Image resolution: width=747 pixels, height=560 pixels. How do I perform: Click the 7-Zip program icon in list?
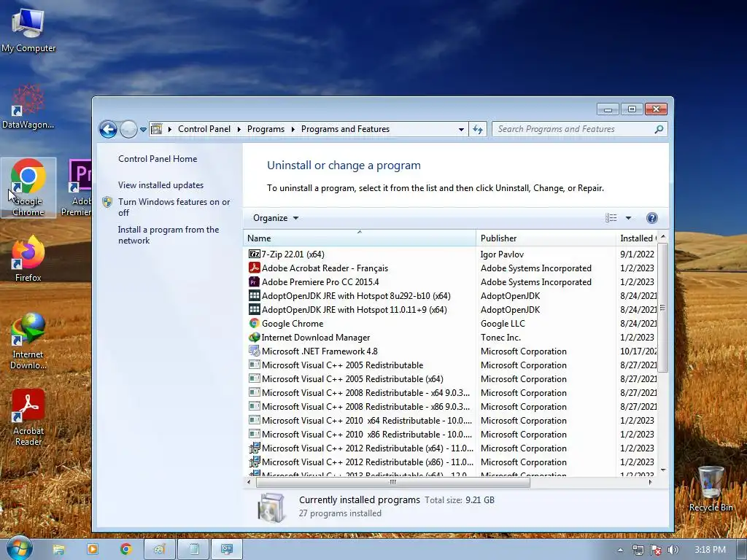click(255, 254)
